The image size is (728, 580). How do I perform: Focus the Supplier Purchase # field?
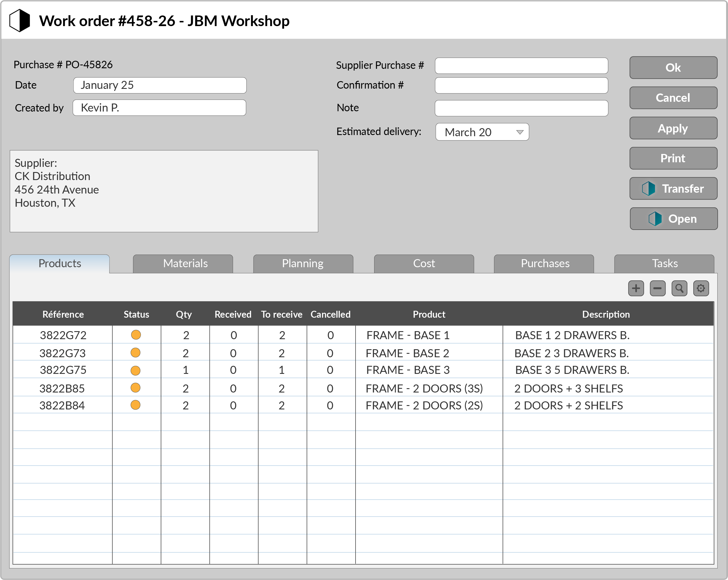point(521,66)
